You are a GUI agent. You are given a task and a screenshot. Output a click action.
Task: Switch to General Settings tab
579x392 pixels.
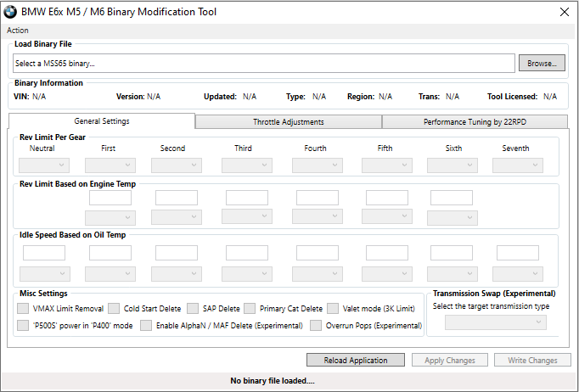(102, 121)
